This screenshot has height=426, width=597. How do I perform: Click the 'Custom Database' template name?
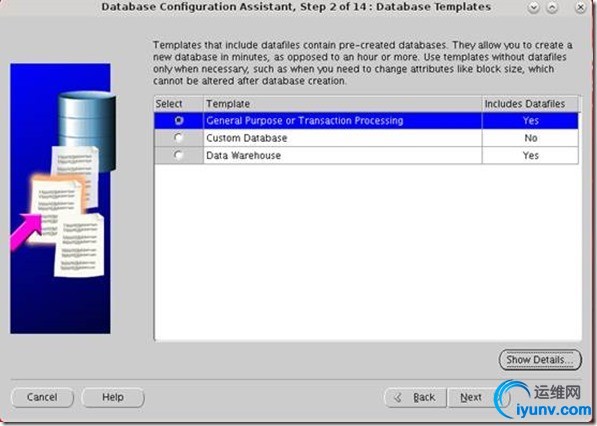point(247,138)
